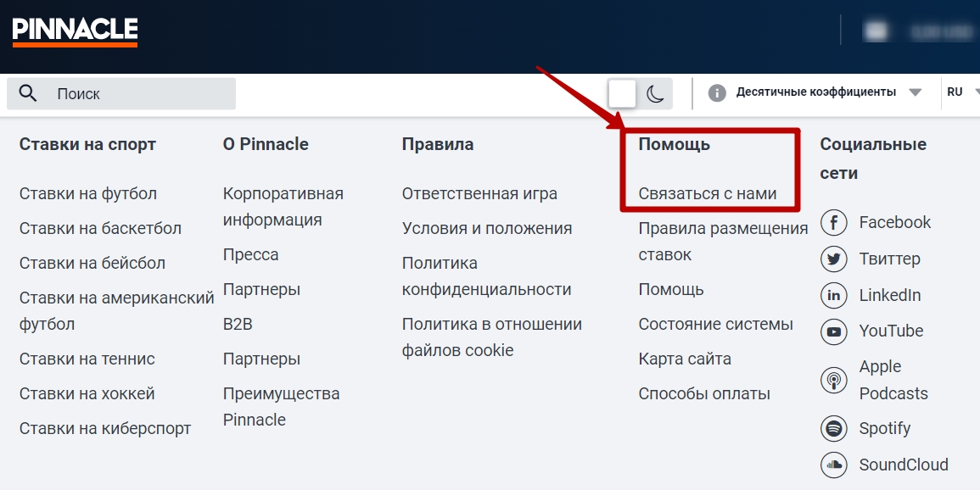Open Ставки на теннис
The width and height of the screenshot is (980, 490).
(x=87, y=359)
